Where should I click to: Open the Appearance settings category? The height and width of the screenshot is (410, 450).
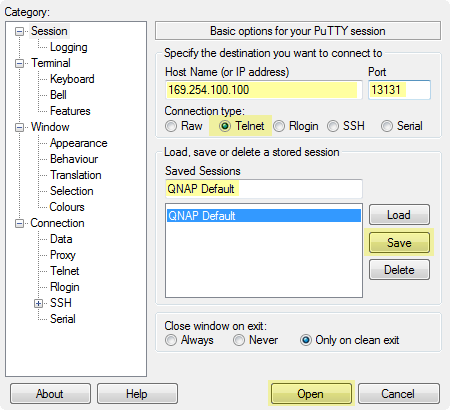pyautogui.click(x=79, y=143)
